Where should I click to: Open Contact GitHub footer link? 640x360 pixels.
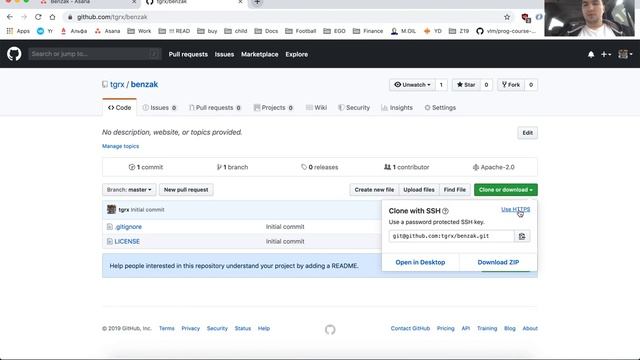click(410, 329)
